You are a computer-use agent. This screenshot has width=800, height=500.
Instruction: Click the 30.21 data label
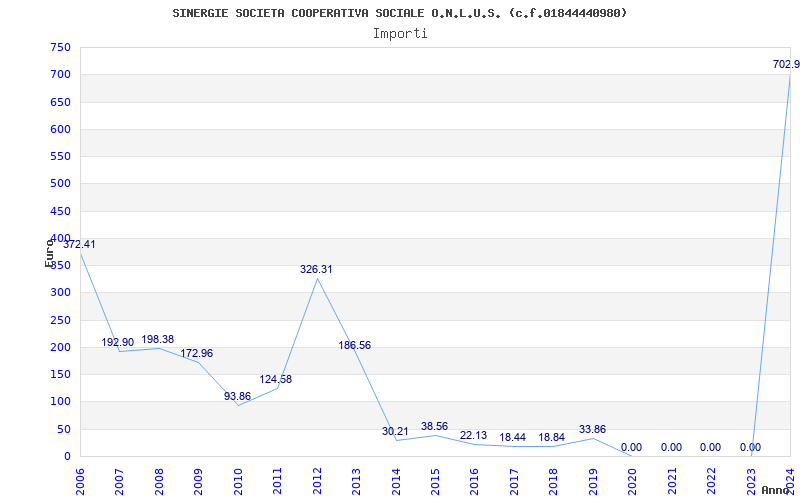tap(395, 431)
